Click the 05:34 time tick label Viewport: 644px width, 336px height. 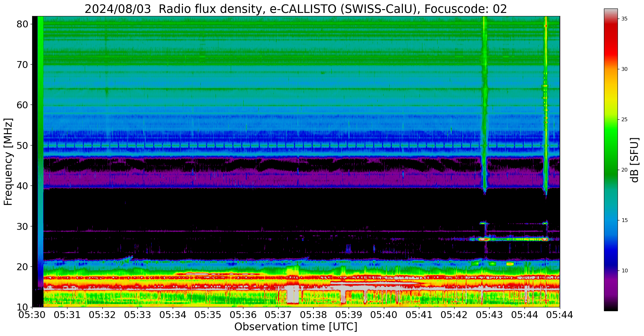(x=173, y=315)
